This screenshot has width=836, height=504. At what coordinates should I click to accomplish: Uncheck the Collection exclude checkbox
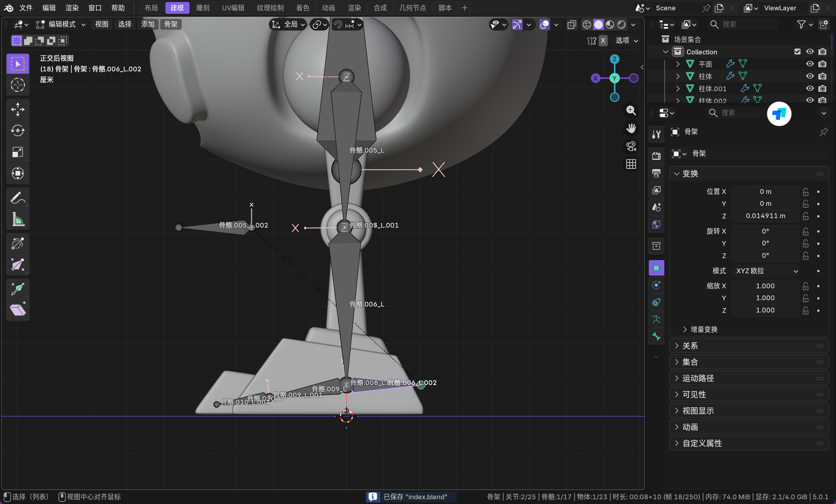click(798, 52)
